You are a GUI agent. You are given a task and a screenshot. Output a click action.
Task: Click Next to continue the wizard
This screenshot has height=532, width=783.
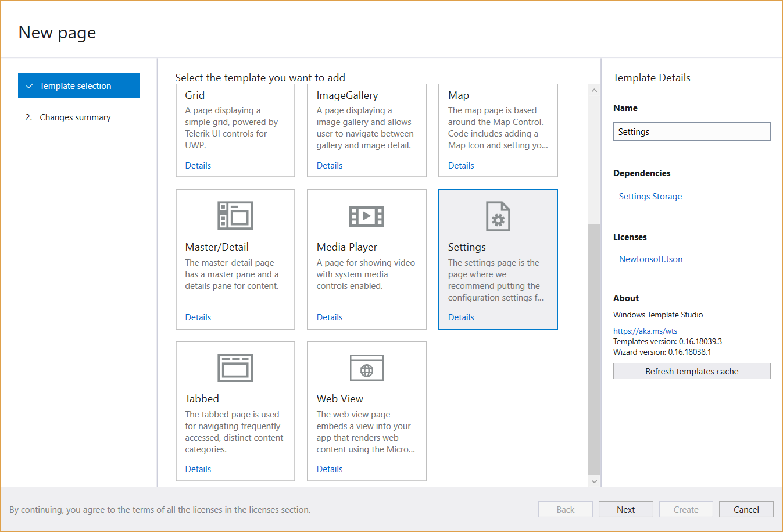tap(625, 509)
